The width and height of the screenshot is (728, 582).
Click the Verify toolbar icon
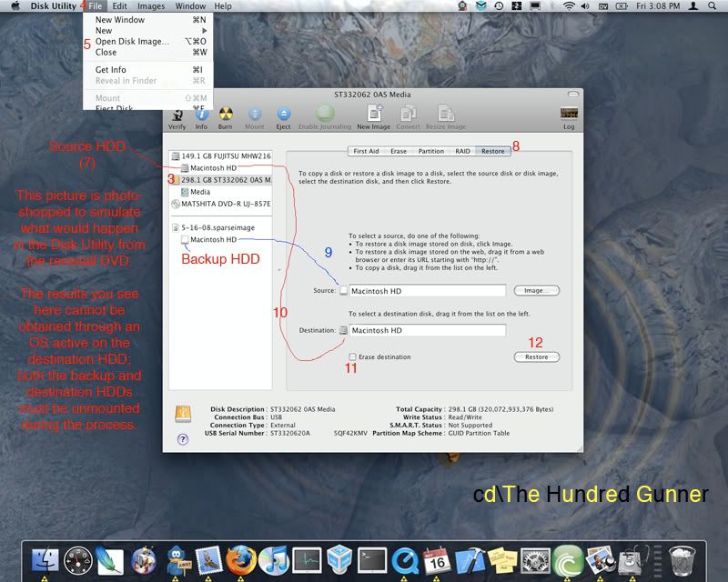177,119
